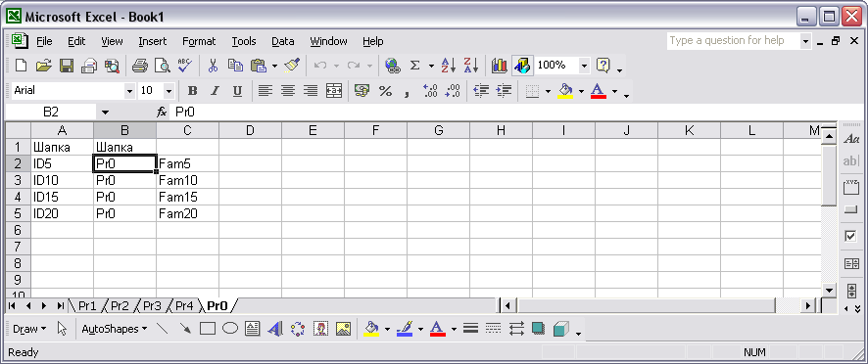Activate the Format Painter brush
This screenshot has height=364, width=868.
292,66
